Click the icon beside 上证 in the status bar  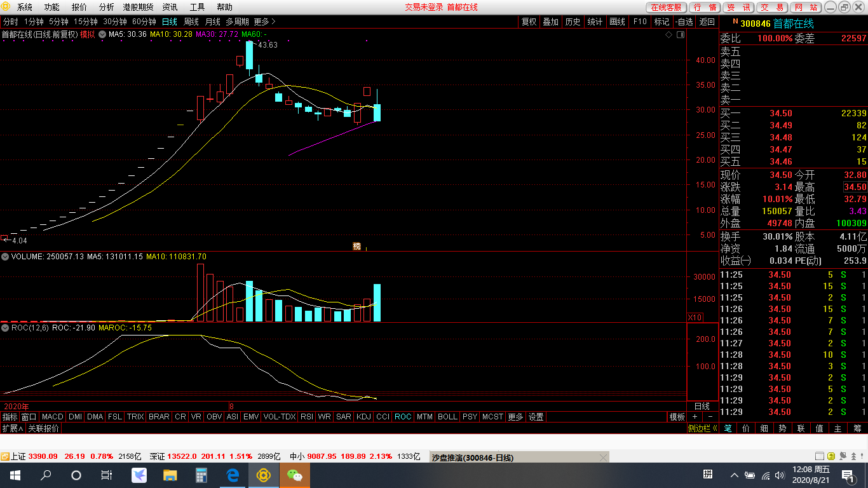point(5,456)
